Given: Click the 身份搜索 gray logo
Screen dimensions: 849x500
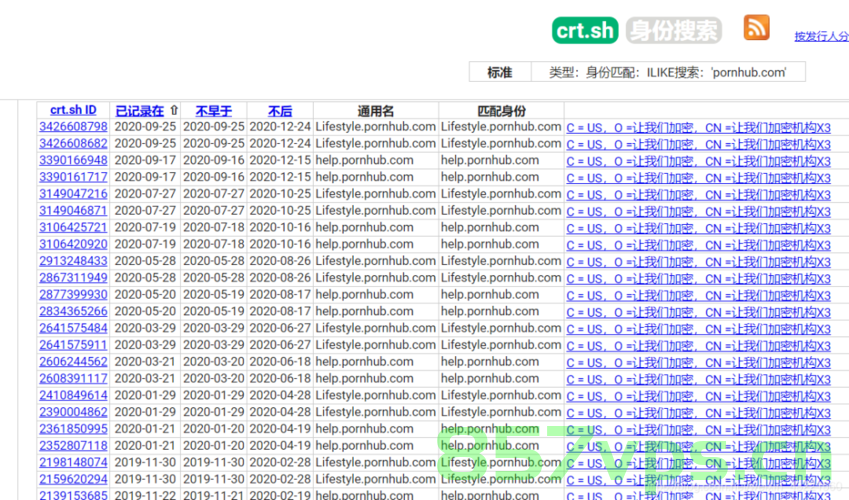Looking at the screenshot, I should (x=674, y=30).
